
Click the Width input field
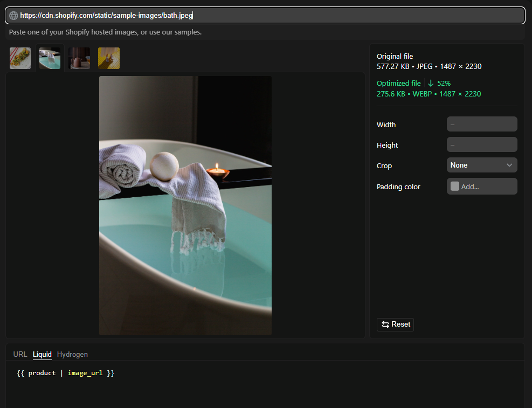point(481,124)
